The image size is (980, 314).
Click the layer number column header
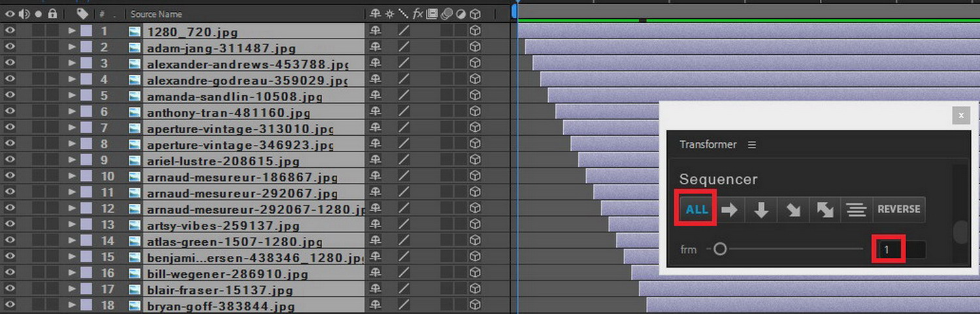pos(103,14)
